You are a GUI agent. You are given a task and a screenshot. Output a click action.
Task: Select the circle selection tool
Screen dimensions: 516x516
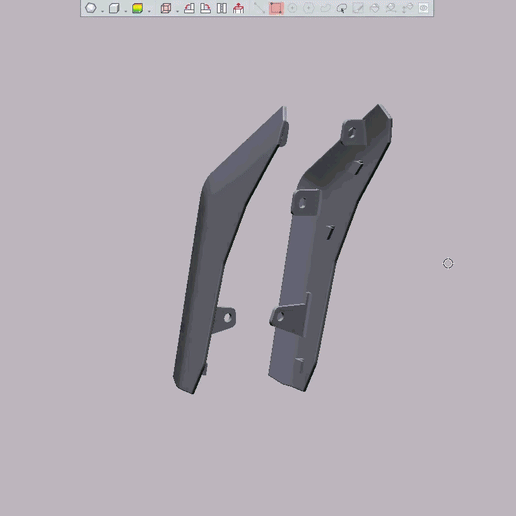pos(292,8)
